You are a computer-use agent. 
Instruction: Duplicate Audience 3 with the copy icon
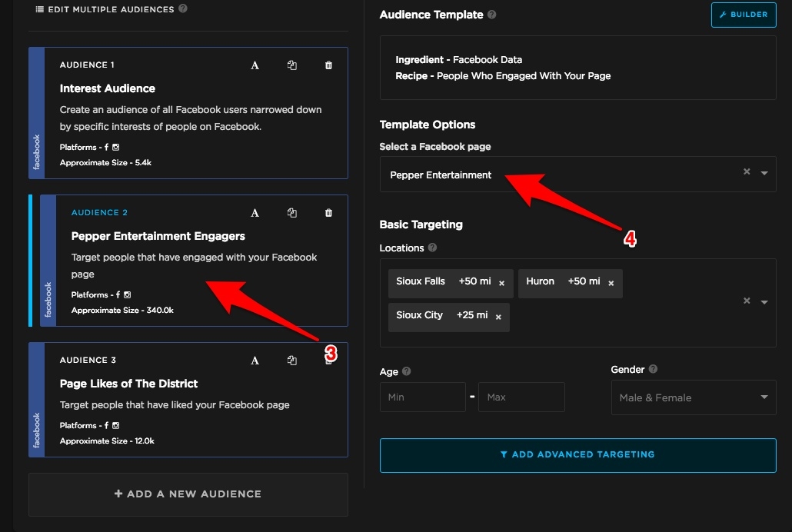click(x=292, y=361)
